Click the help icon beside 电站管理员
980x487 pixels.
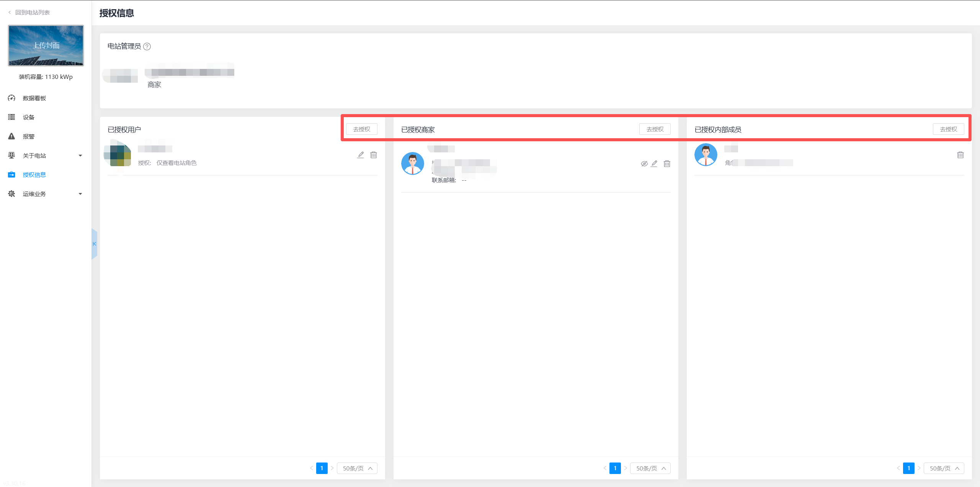[147, 46]
